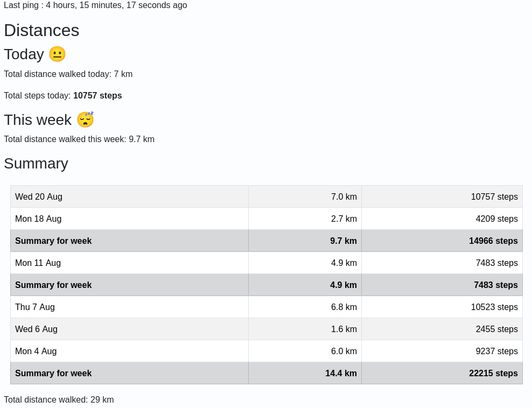Select the Wed 6 Aug row date
The width and height of the screenshot is (532, 408).
(x=36, y=329)
